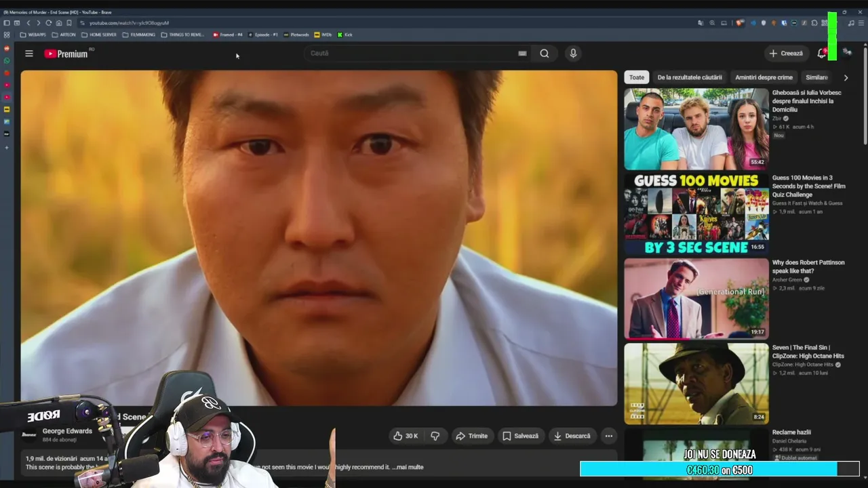Open the WEBAPPS bookmark folder
This screenshot has width=868, height=488.
pos(33,35)
